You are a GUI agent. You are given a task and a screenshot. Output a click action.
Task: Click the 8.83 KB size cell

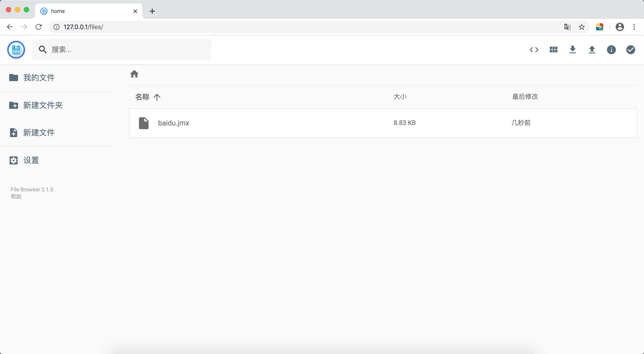point(404,123)
